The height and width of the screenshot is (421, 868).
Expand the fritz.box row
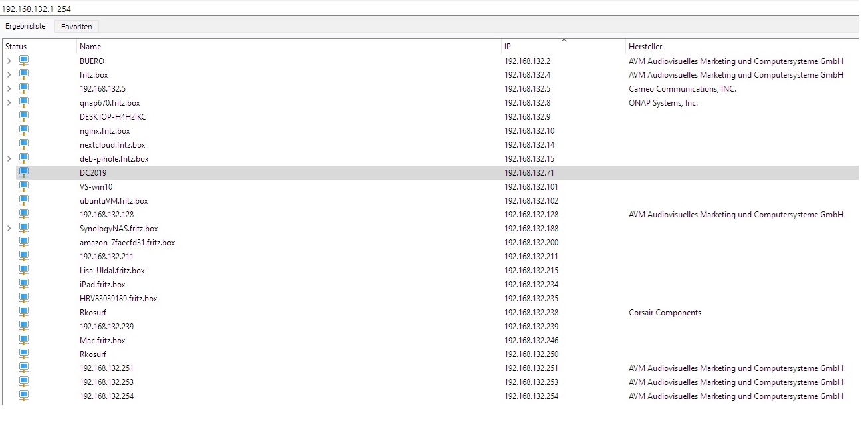(x=9, y=75)
